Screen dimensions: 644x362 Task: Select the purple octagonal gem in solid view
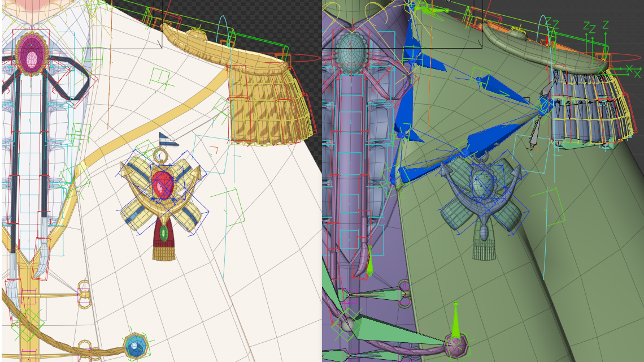(x=456, y=344)
